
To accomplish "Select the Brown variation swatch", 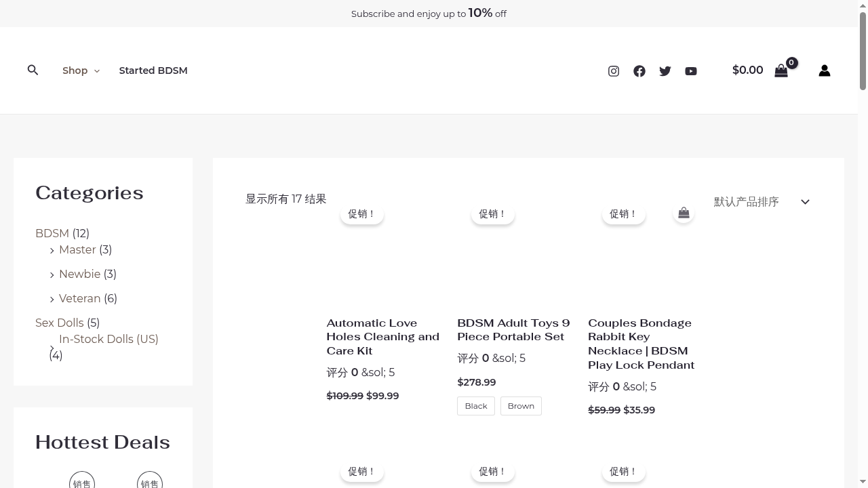I will coord(521,406).
